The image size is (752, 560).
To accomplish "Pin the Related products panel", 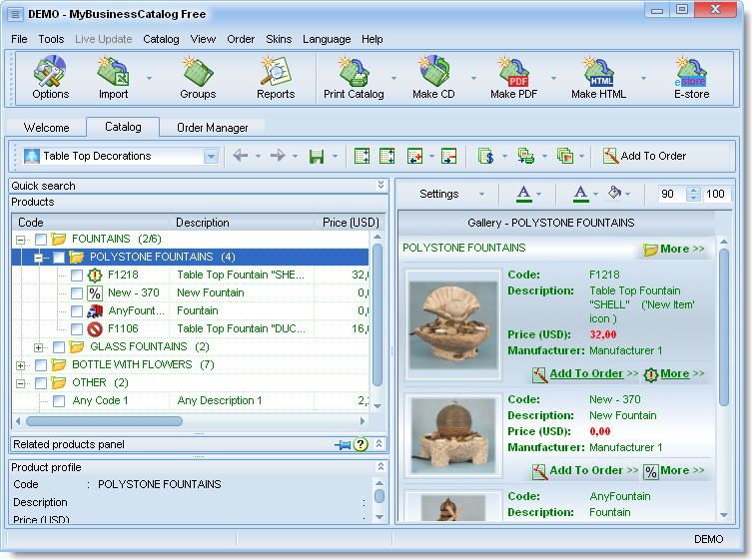I will click(343, 445).
